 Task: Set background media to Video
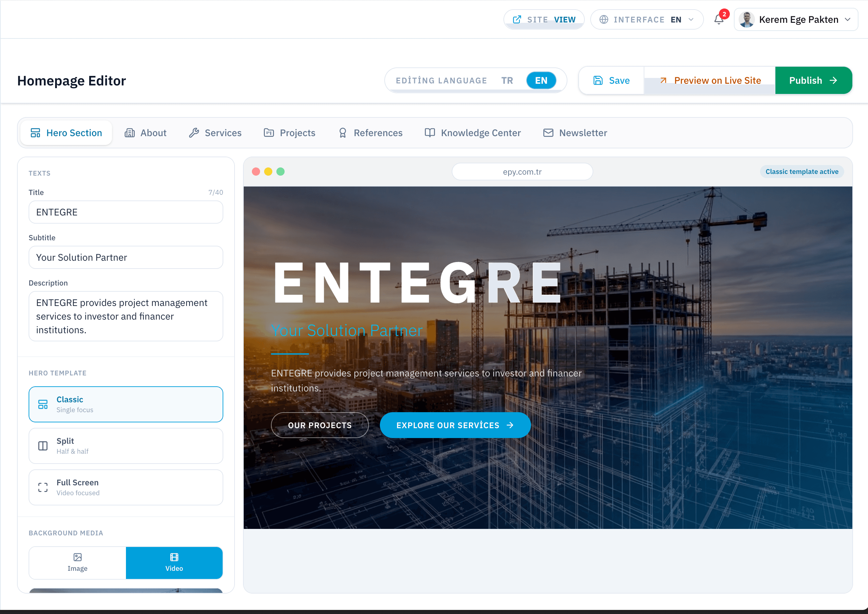(174, 563)
